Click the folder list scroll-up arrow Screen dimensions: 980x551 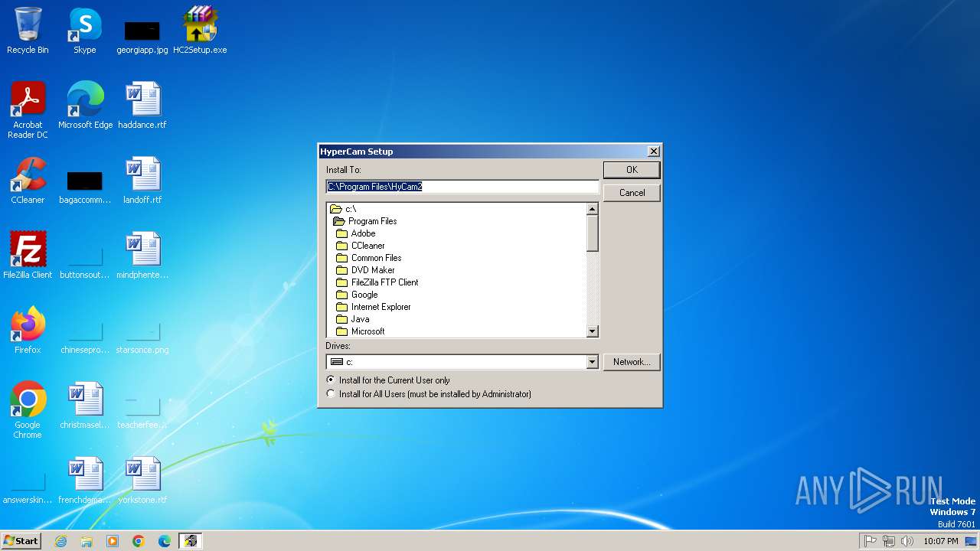click(x=592, y=209)
